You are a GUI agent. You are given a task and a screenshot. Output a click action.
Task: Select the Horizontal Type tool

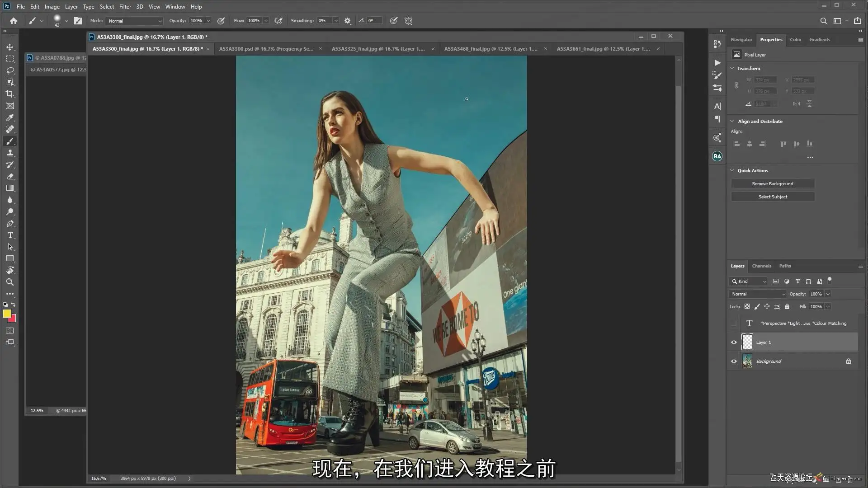(x=10, y=235)
